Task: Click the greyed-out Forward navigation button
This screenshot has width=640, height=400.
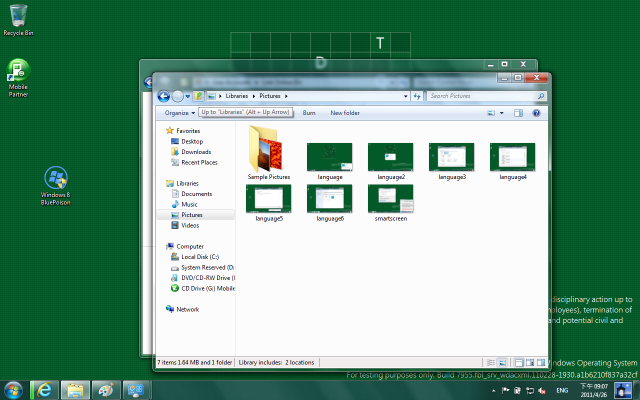Action: point(178,96)
